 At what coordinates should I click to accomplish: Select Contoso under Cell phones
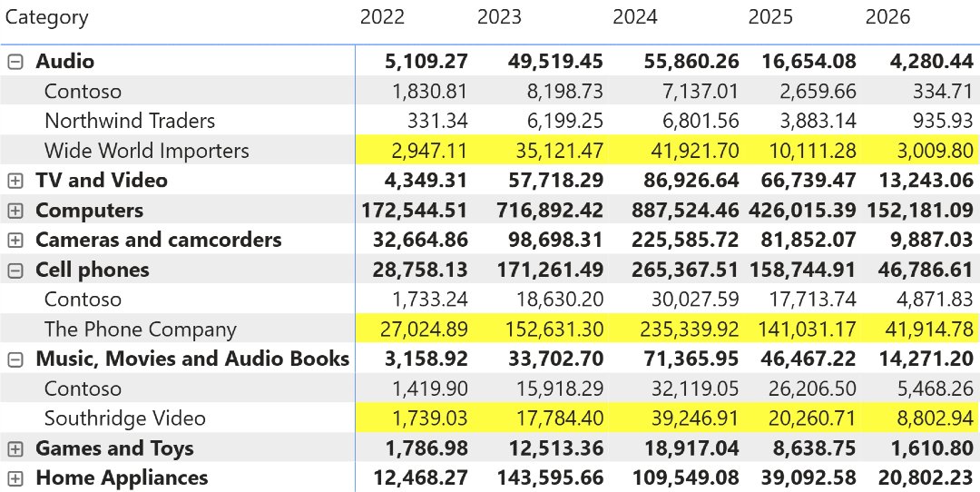tap(83, 300)
